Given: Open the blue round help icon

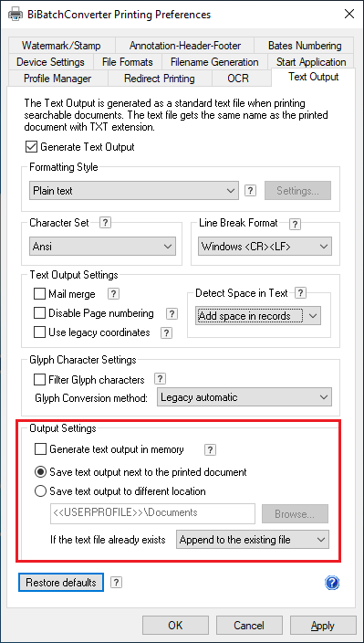Looking at the screenshot, I should coord(332,583).
